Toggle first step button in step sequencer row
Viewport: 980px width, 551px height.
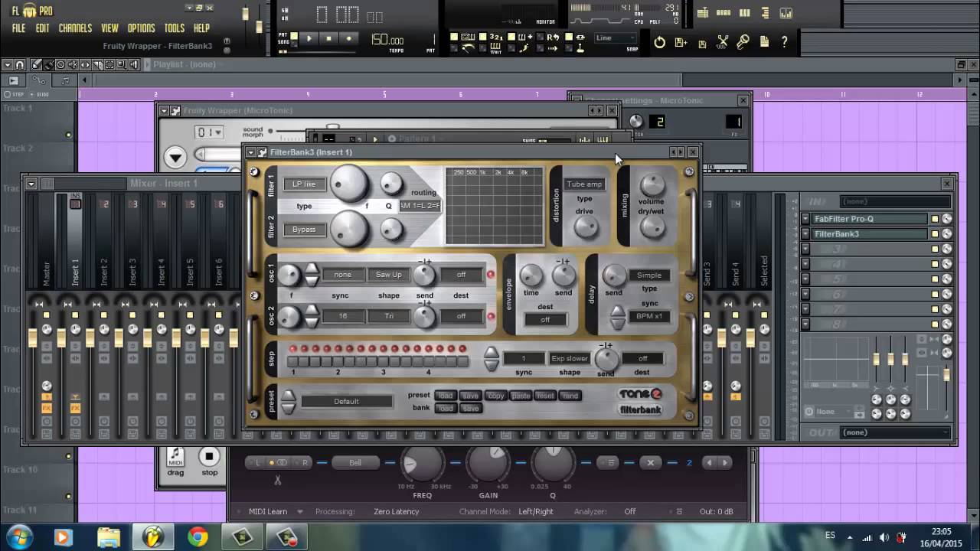292,361
